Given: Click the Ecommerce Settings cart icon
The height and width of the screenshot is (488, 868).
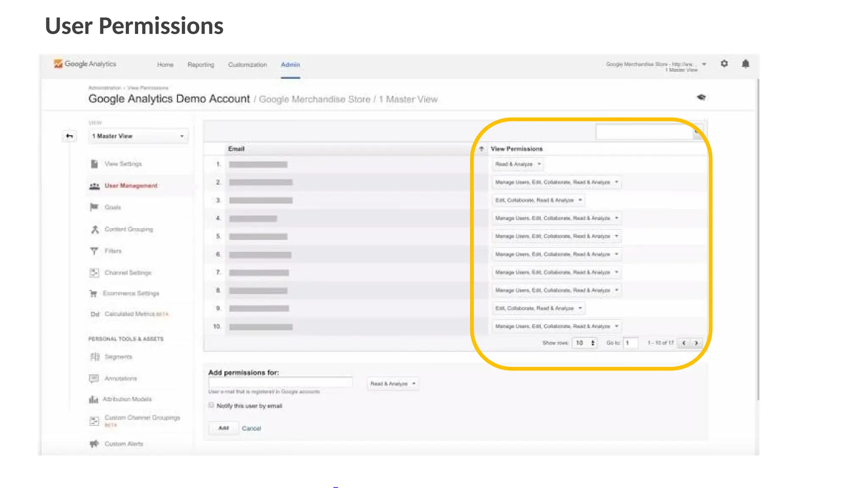Looking at the screenshot, I should point(93,294).
